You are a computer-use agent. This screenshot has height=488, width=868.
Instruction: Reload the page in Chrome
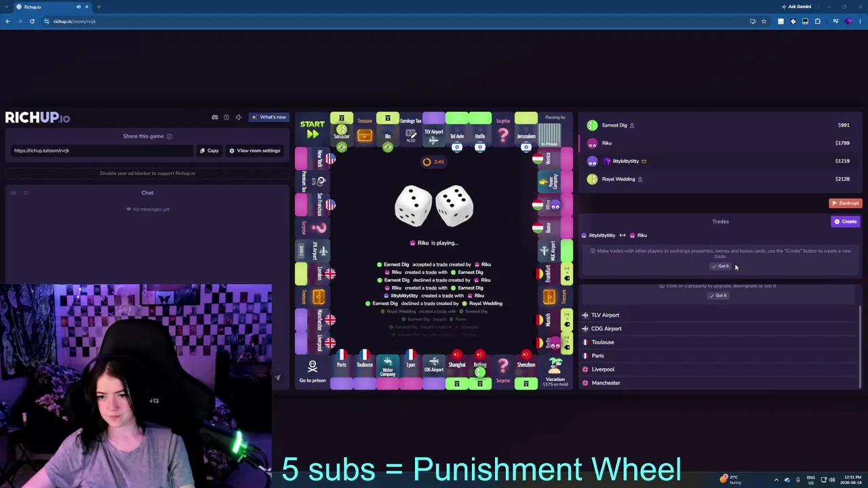pyautogui.click(x=32, y=21)
